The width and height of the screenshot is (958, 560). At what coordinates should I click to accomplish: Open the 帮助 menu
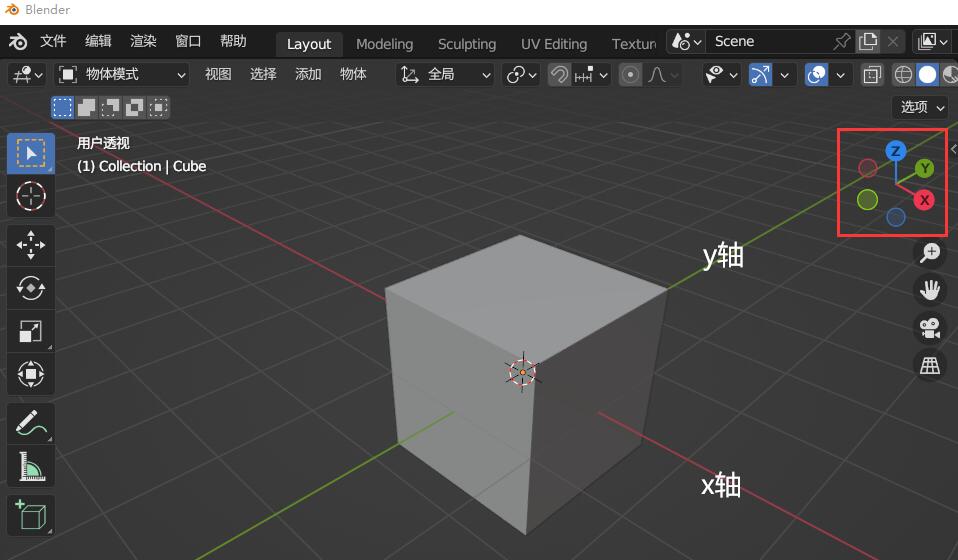pos(233,42)
